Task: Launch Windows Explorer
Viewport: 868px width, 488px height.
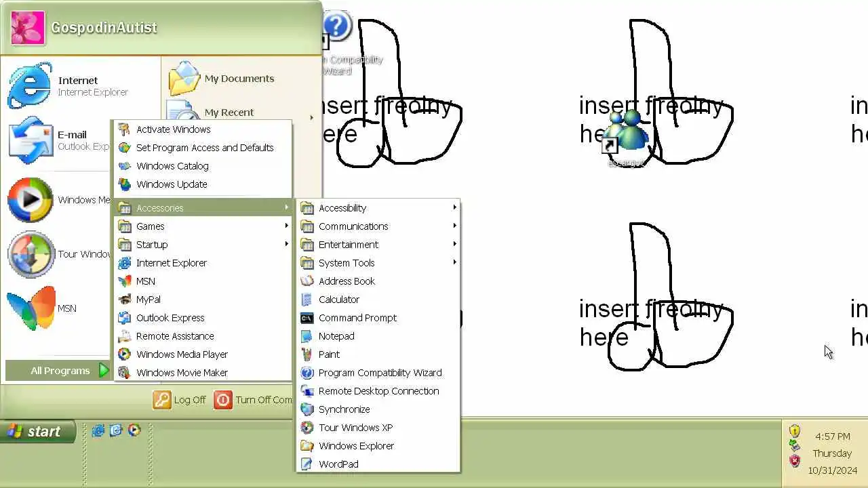Action: pyautogui.click(x=378, y=446)
